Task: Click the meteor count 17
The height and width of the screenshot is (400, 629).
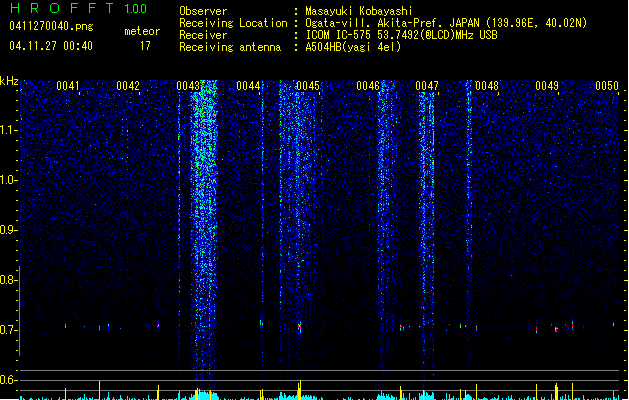Action: pos(145,46)
